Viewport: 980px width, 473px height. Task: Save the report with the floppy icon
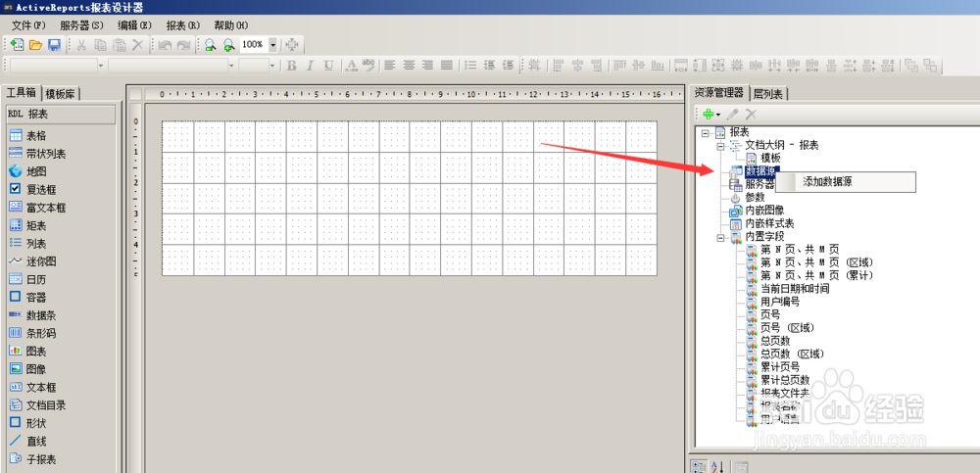point(54,45)
